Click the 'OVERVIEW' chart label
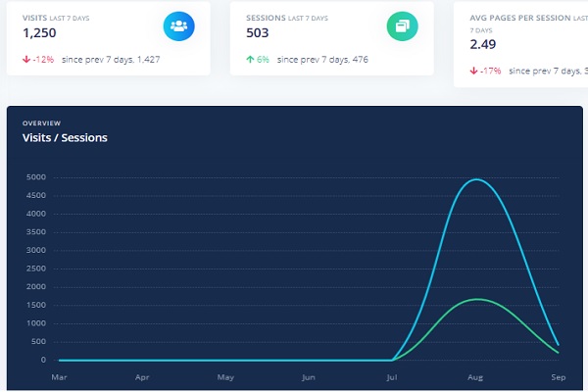The width and height of the screenshot is (588, 392). (x=41, y=123)
